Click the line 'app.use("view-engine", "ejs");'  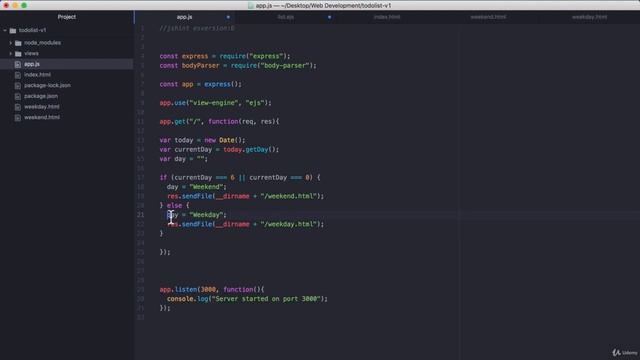(x=216, y=103)
